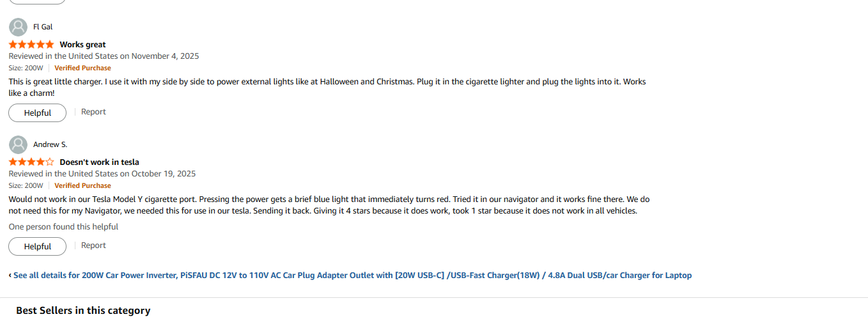Image resolution: width=868 pixels, height=319 pixels.
Task: Click the November 4, 2025 review date line
Action: (104, 56)
